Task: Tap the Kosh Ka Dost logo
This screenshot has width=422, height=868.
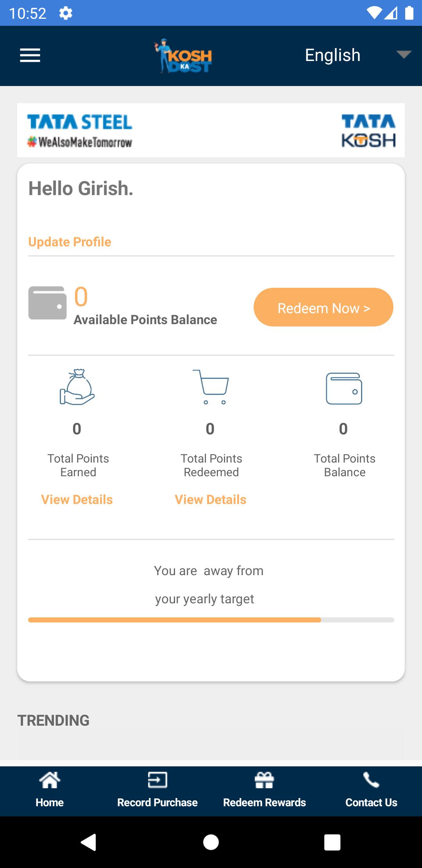Action: tap(182, 56)
